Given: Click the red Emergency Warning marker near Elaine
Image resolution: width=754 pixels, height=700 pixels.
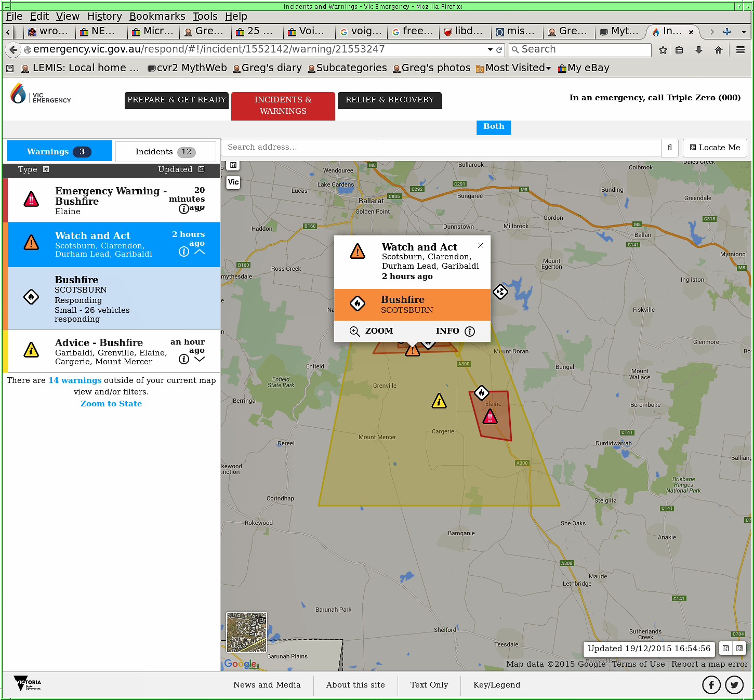Looking at the screenshot, I should (x=490, y=417).
